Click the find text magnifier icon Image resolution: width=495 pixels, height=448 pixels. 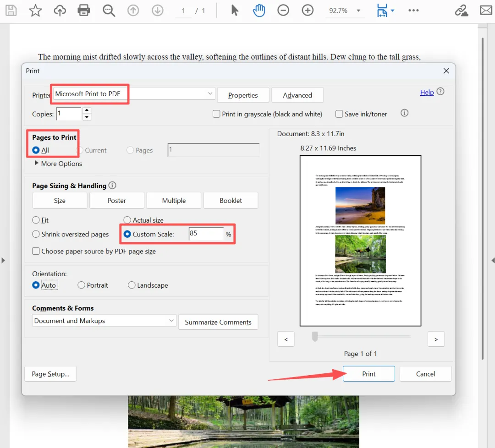click(109, 11)
